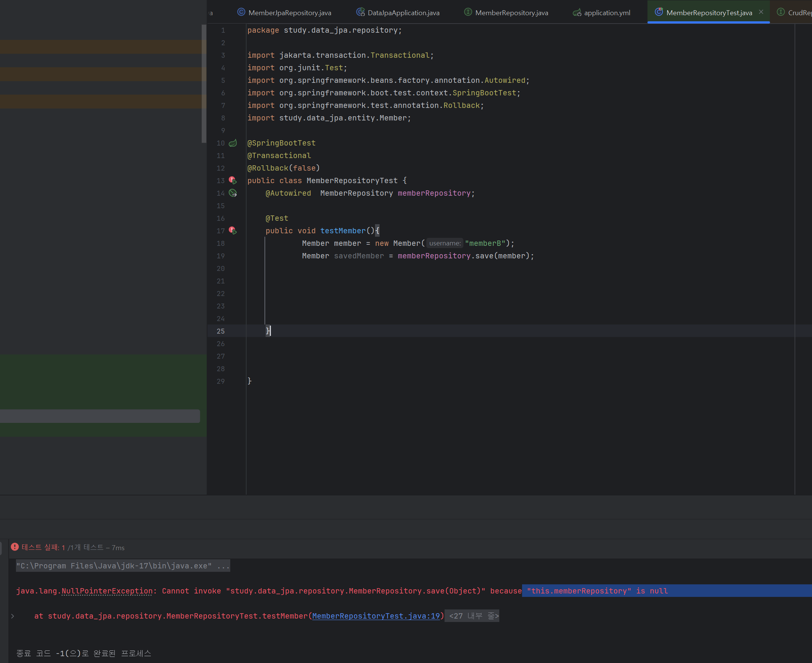Open the MemberRepositoryTest.java:19 stack trace link
This screenshot has height=663, width=812.
coord(376,616)
